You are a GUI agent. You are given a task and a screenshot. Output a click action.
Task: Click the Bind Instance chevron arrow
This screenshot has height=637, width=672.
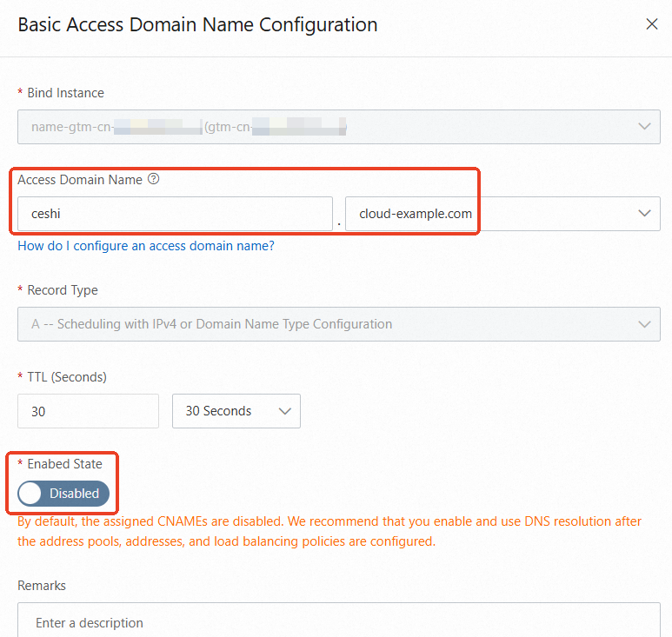coord(644,127)
